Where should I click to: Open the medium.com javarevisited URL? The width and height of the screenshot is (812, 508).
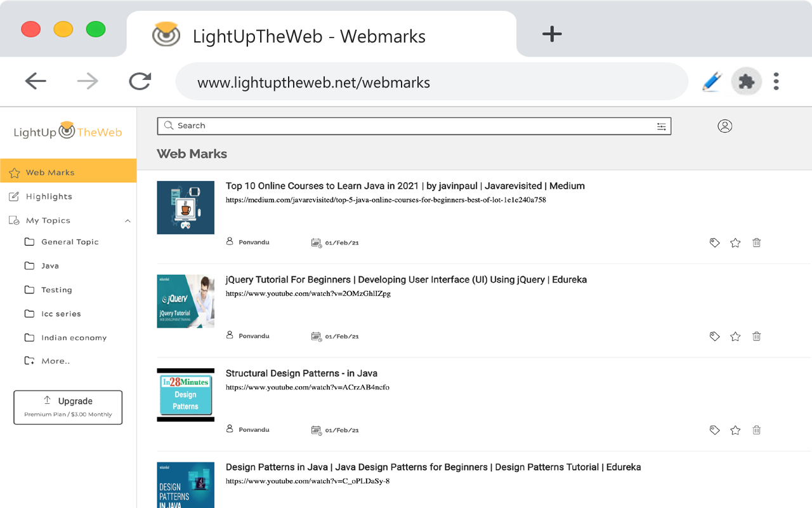click(386, 200)
